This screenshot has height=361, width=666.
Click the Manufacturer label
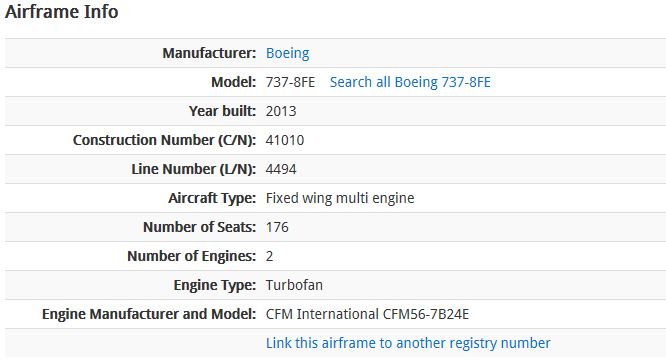point(209,54)
